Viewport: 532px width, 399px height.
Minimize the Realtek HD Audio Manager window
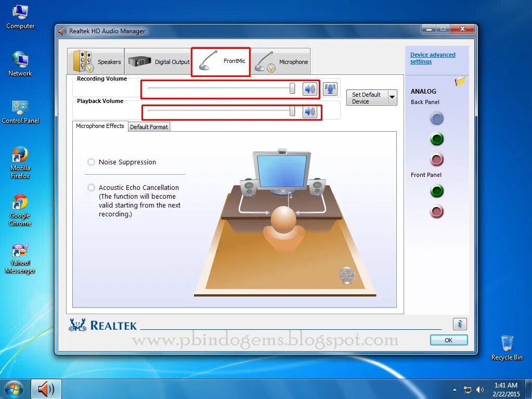pos(429,29)
